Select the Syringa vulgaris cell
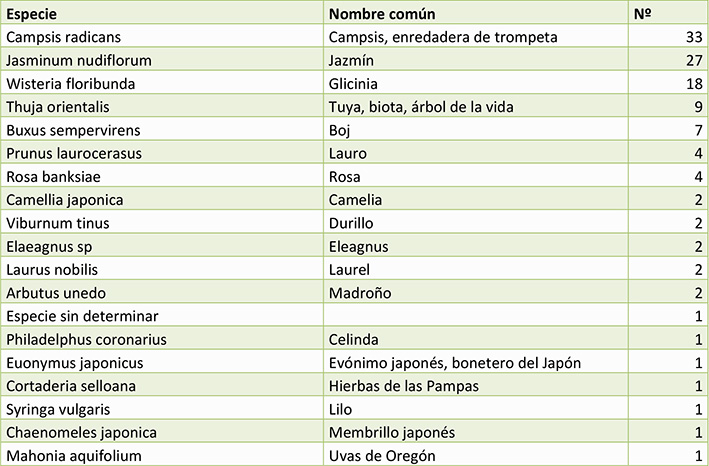Image resolution: width=709 pixels, height=466 pixels. click(x=162, y=409)
